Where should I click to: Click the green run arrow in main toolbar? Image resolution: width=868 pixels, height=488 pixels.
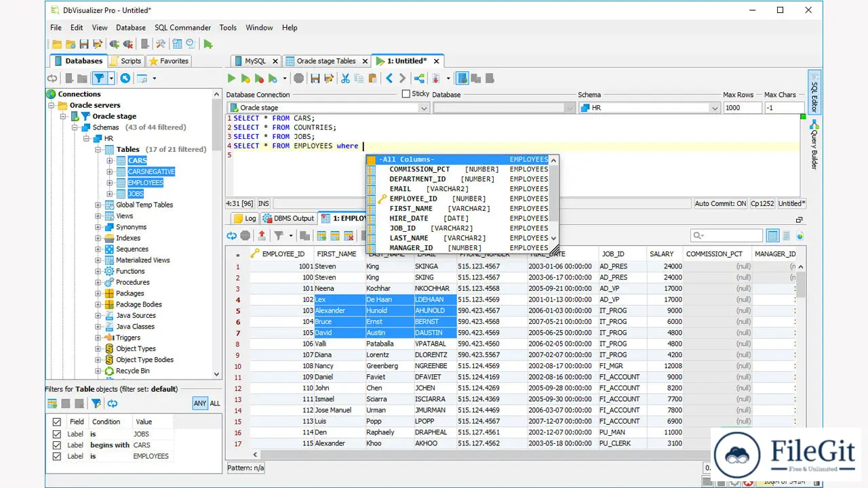pos(208,44)
